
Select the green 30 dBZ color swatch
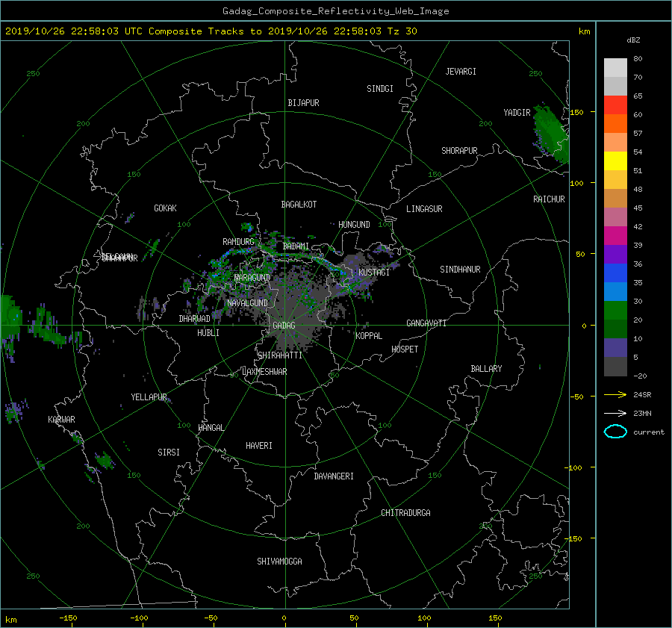pos(615,310)
